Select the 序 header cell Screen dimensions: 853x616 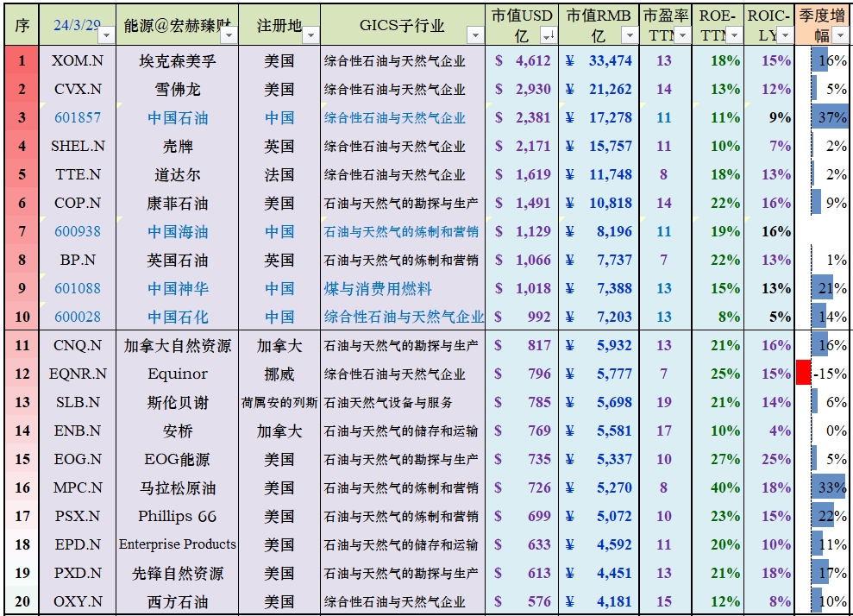pos(22,25)
